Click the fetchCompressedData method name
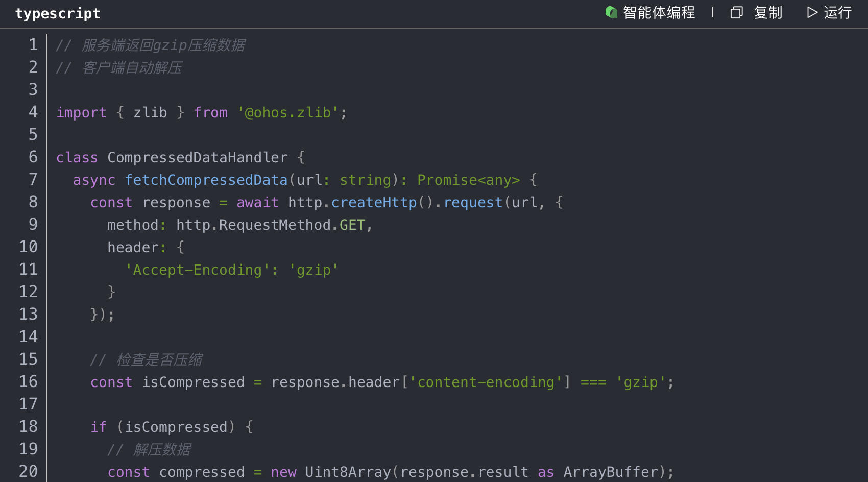This screenshot has height=482, width=868. point(206,180)
